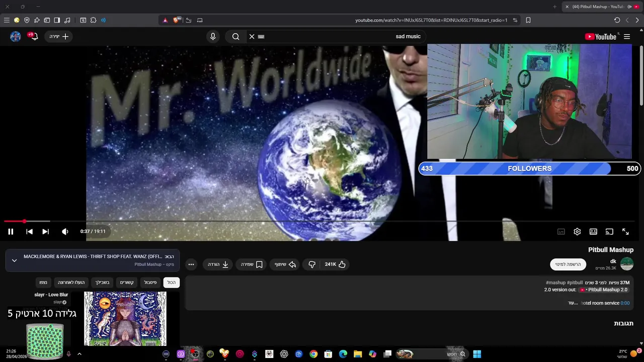Click the browser address bar URL
Image resolution: width=644 pixels, height=362 pixels.
click(431, 20)
